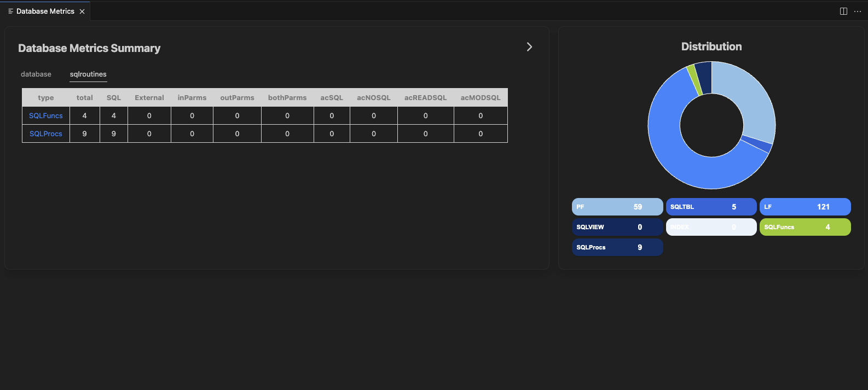The width and height of the screenshot is (868, 390).
Task: Toggle the SQLProcs legend pill under the chart
Action: (x=617, y=247)
